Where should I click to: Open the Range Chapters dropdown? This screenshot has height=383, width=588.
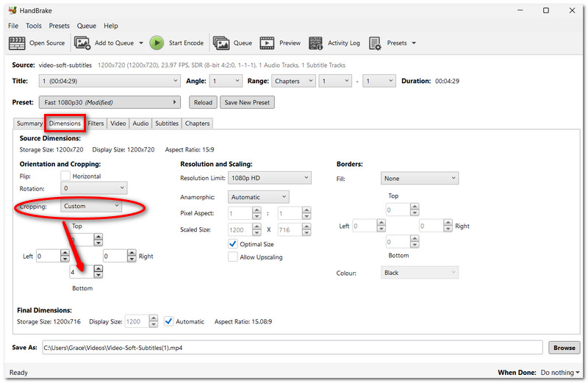coord(293,81)
